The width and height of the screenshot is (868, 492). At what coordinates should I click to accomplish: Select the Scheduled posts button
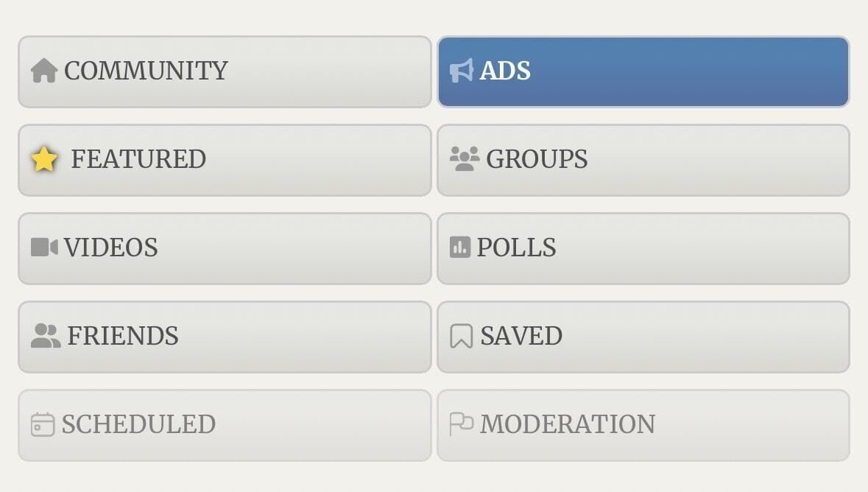[225, 426]
